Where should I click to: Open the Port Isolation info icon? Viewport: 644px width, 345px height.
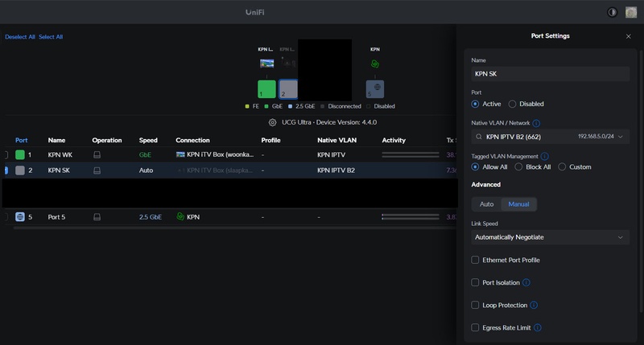[x=526, y=282]
